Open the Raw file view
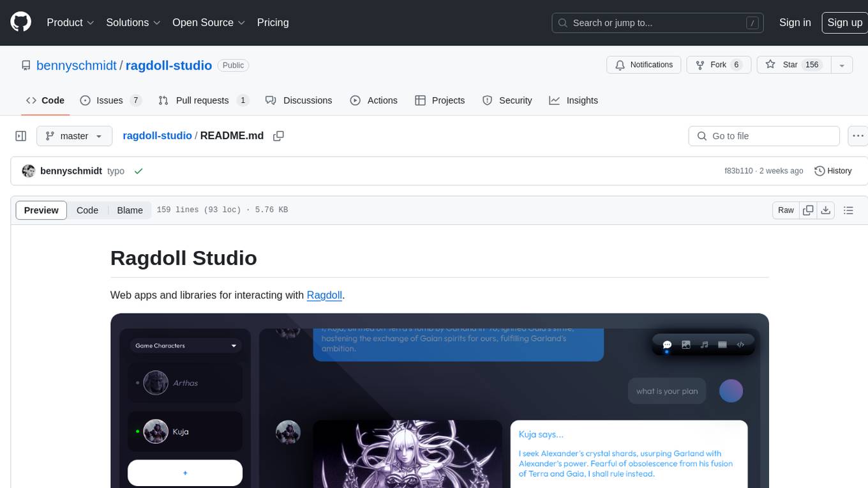Image resolution: width=868 pixels, height=488 pixels. tap(786, 210)
